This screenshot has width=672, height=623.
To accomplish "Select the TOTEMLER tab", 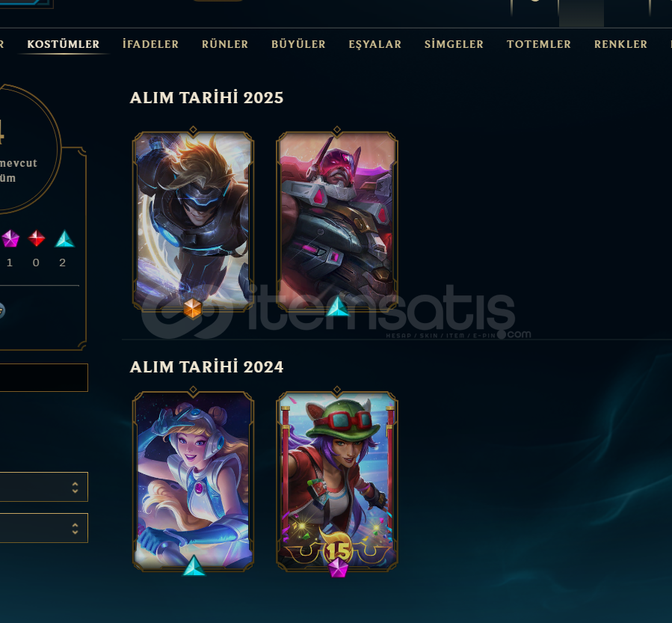I will (539, 44).
